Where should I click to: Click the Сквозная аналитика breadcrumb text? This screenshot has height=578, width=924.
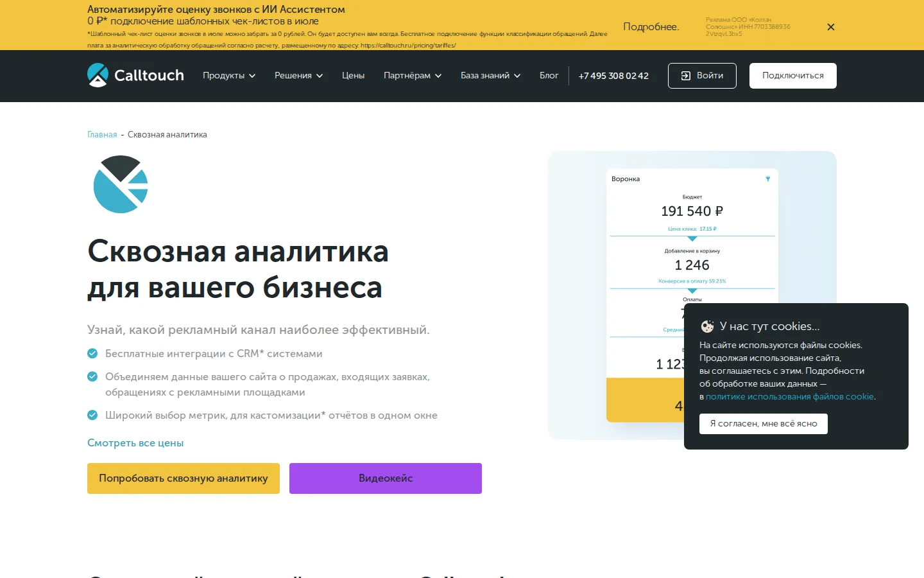tap(167, 135)
